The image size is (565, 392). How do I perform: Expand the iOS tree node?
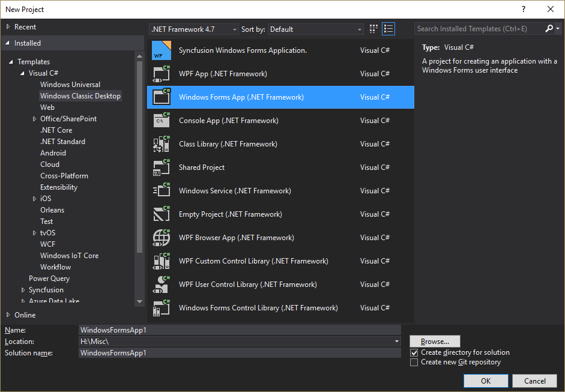coord(35,199)
